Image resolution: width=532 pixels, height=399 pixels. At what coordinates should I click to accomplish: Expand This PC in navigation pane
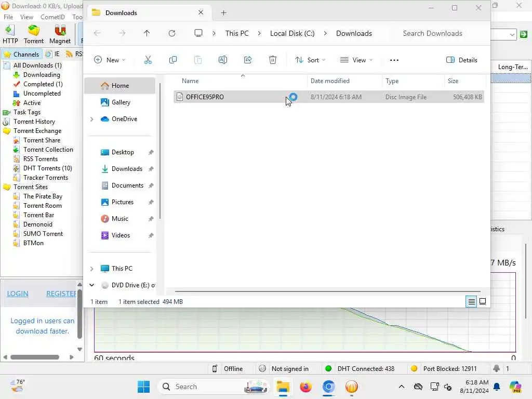pos(91,269)
